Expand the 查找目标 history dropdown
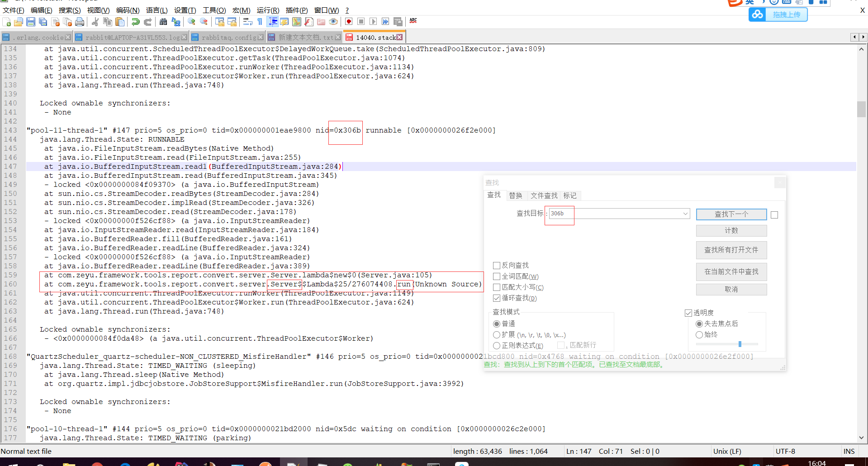Viewport: 868px width, 466px height. [685, 214]
